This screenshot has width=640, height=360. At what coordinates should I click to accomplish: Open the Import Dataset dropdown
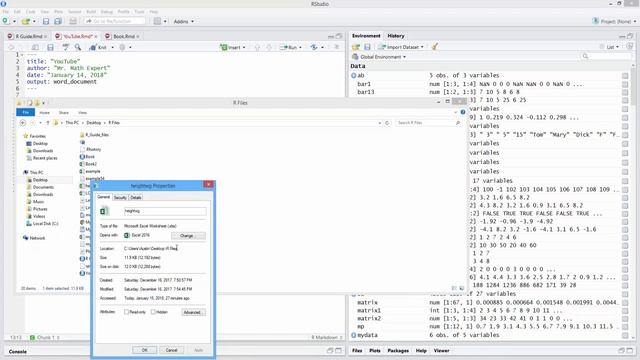coord(401,47)
